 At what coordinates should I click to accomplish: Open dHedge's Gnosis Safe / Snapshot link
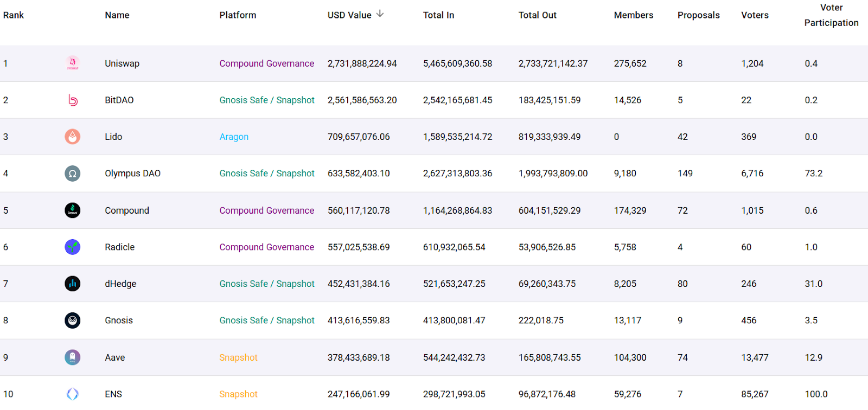point(266,284)
